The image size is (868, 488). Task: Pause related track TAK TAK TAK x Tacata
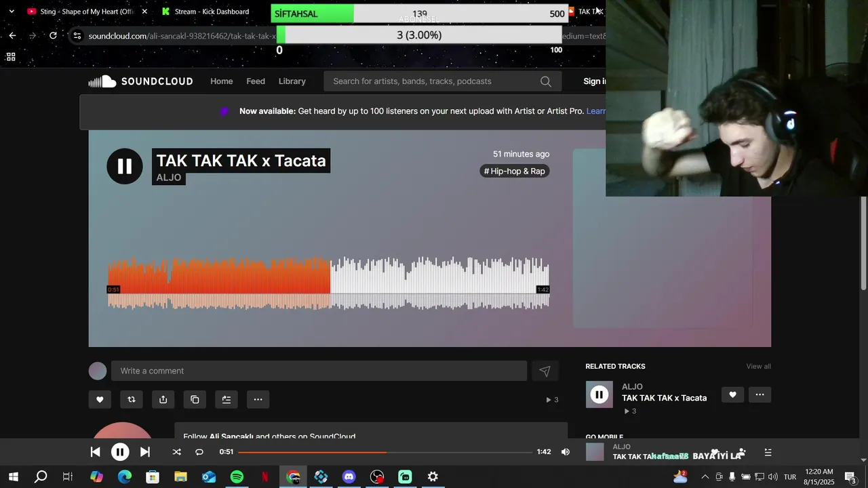(x=599, y=394)
